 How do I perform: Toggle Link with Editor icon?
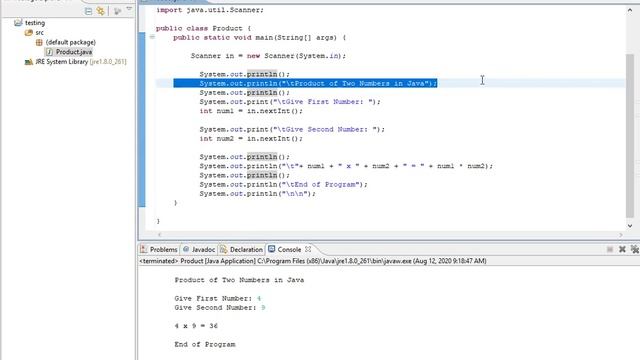(x=101, y=11)
